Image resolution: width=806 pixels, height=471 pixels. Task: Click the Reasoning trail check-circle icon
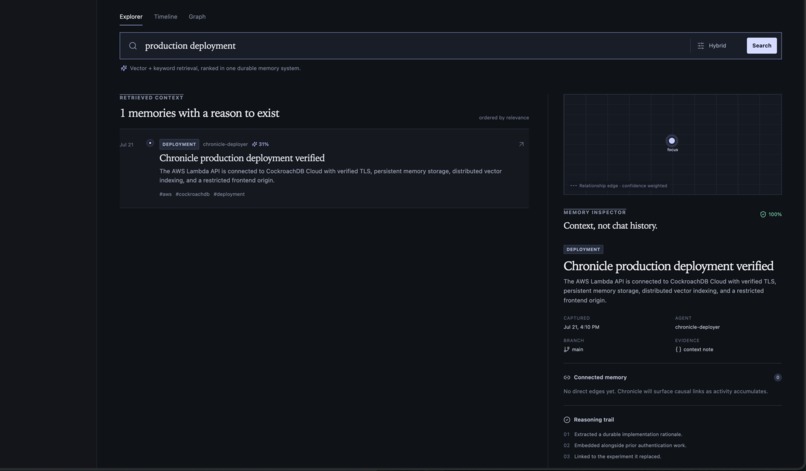(x=567, y=420)
